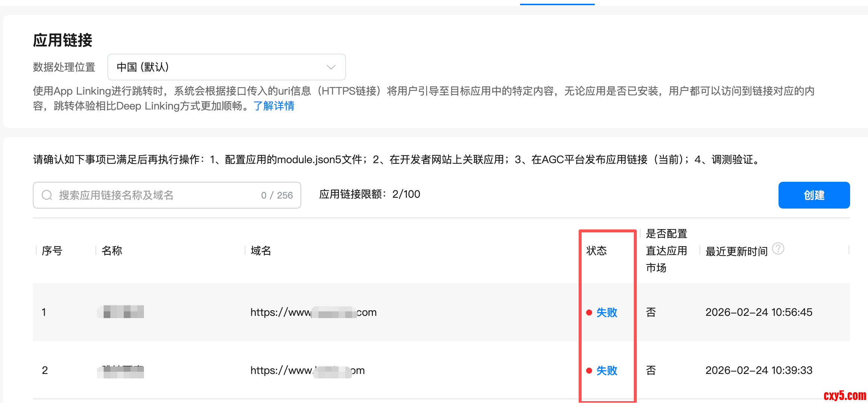The image size is (868, 403).
Task: Click the 名称 column header
Action: (x=111, y=251)
